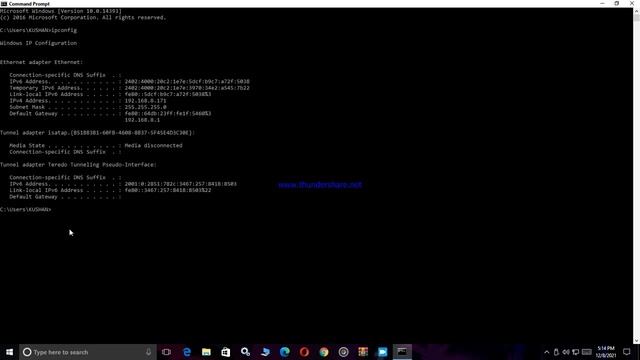Viewport: 640px width, 360px height.
Task: Click the Teredo Tunneling Pseudo-Interface line
Action: [x=78, y=164]
